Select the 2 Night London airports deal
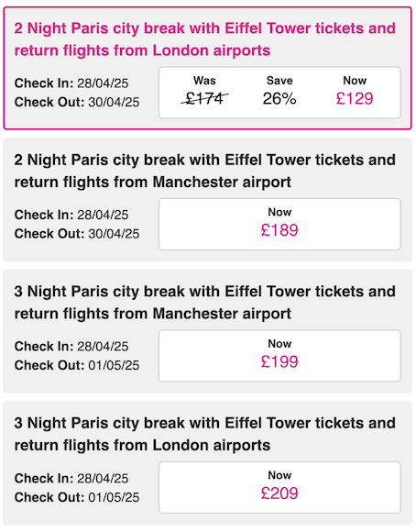The width and height of the screenshot is (416, 532). coord(207,68)
